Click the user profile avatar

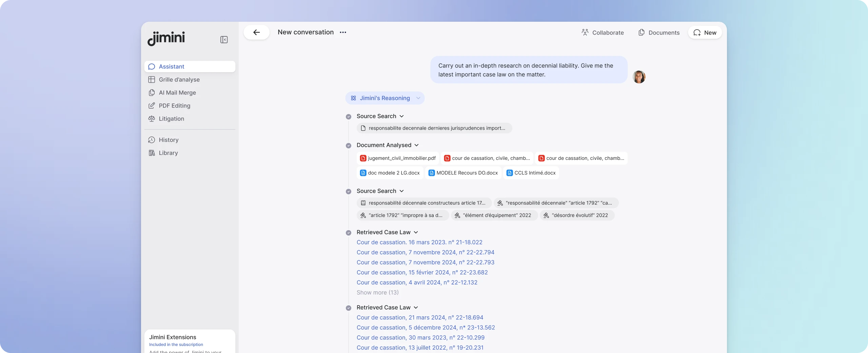(639, 77)
